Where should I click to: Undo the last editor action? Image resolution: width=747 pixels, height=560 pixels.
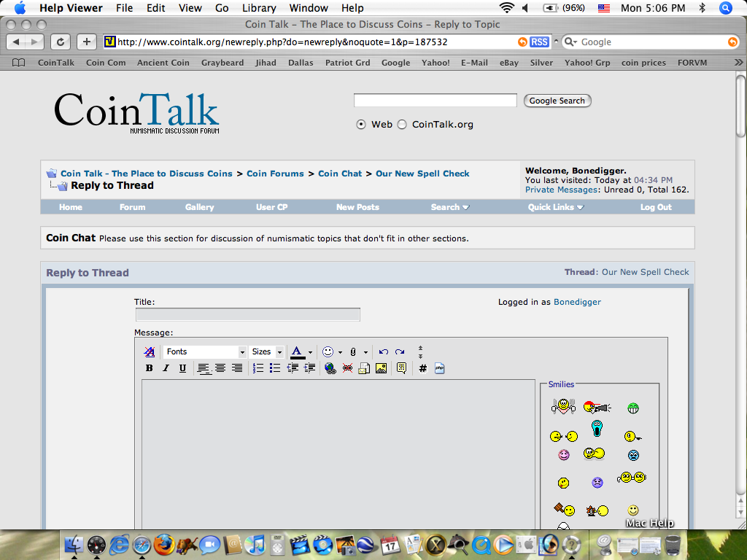click(x=384, y=352)
